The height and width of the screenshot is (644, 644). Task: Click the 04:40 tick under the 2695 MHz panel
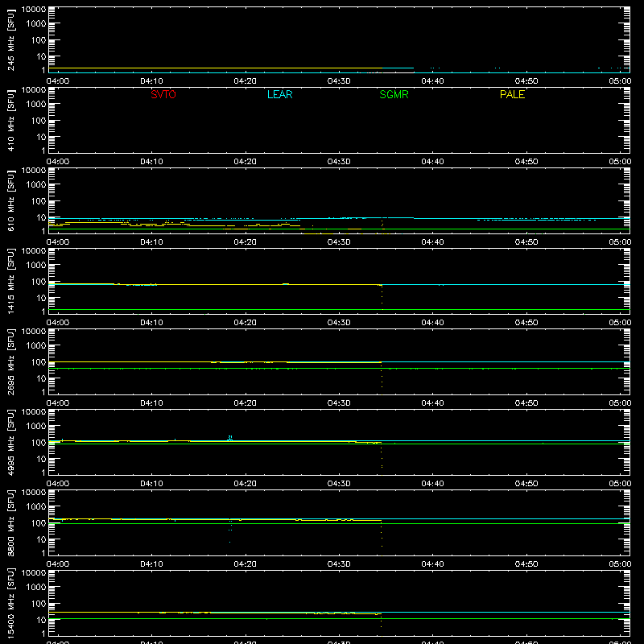(x=432, y=403)
